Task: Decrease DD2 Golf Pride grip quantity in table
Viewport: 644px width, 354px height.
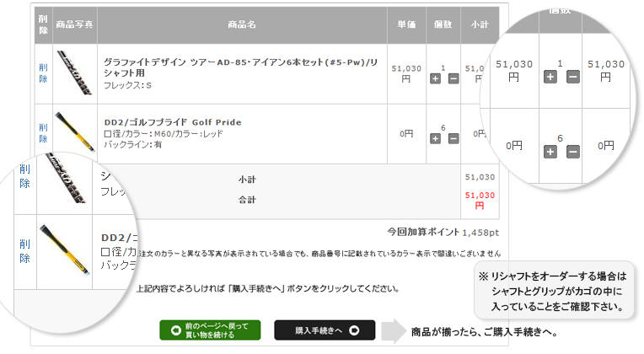Action: pos(453,138)
